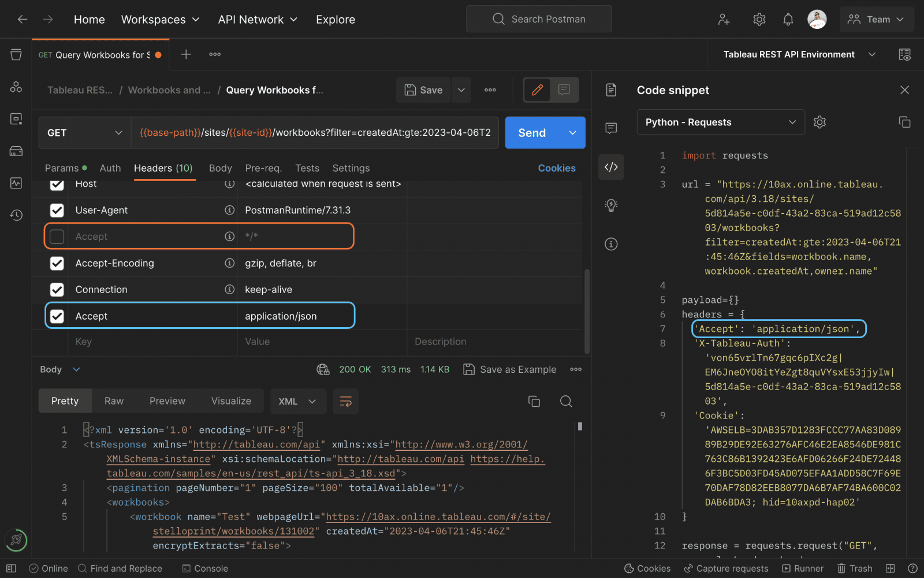The height and width of the screenshot is (578, 924).
Task: Open the Code snippet icon
Action: [x=611, y=167]
